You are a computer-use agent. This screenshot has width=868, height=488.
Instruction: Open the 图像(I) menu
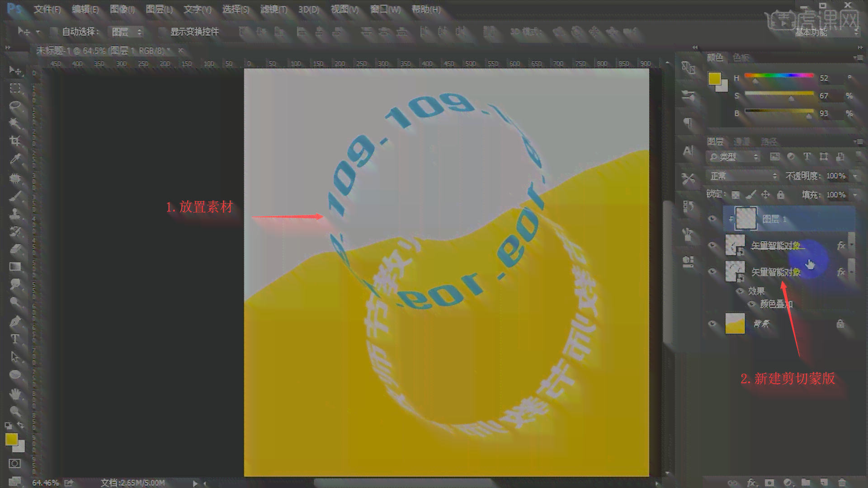(122, 9)
